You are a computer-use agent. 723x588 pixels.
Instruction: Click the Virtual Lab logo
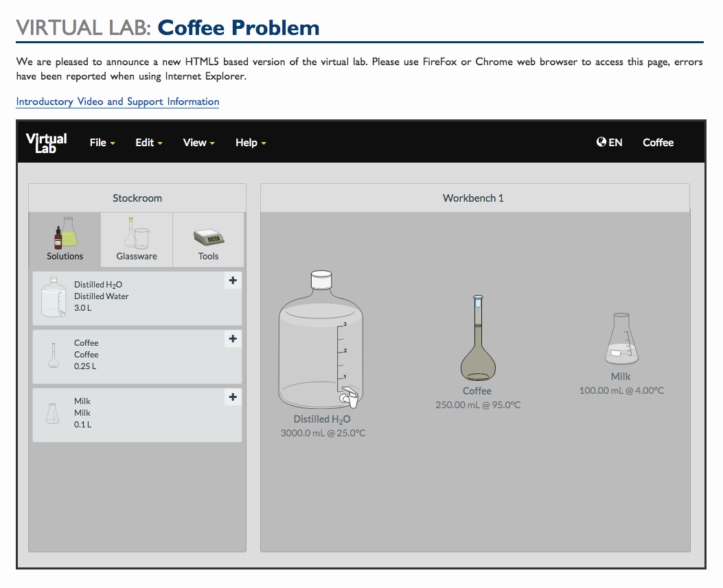(45, 142)
